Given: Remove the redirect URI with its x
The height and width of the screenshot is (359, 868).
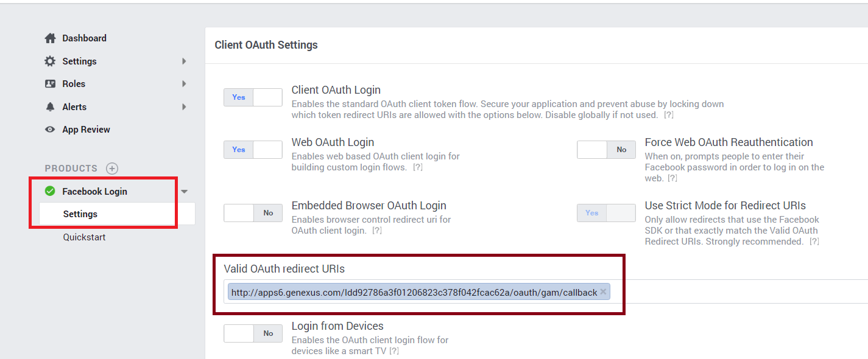Looking at the screenshot, I should tap(603, 292).
